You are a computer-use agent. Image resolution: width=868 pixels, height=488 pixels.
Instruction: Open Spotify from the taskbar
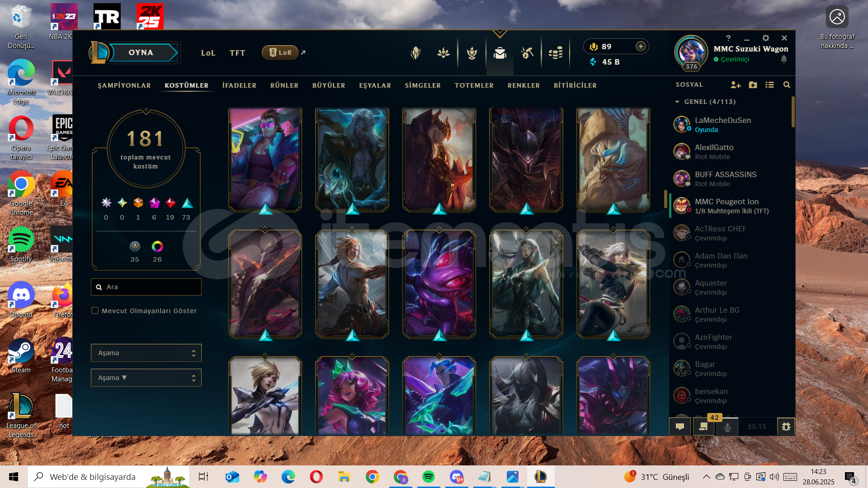tap(428, 477)
